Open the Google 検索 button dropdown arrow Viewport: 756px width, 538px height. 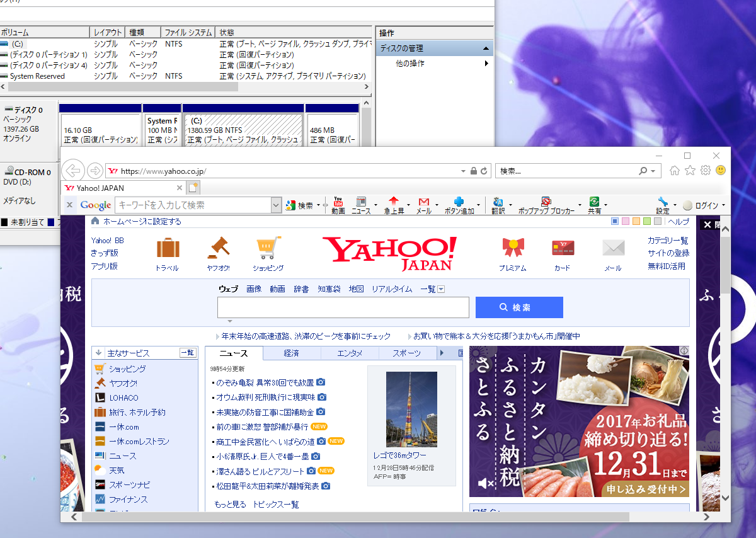pyautogui.click(x=319, y=205)
